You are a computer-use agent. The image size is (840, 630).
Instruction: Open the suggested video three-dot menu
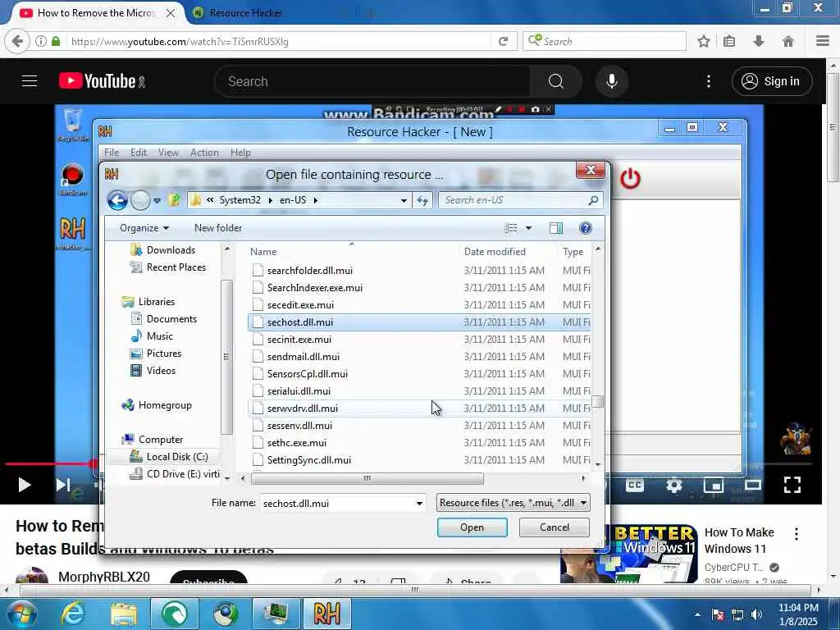(796, 534)
